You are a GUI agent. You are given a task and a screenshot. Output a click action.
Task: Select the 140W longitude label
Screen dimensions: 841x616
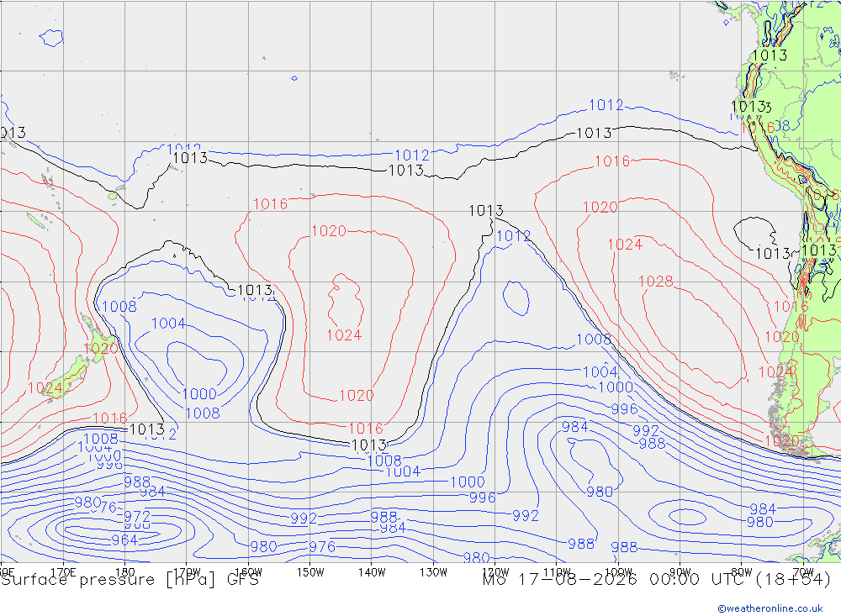coord(372,572)
